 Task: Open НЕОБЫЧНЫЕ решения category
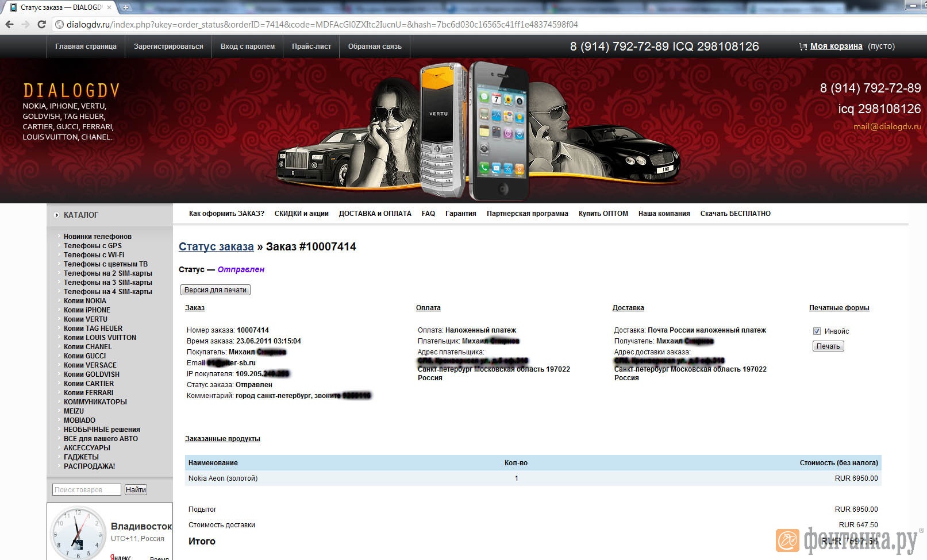pos(102,430)
